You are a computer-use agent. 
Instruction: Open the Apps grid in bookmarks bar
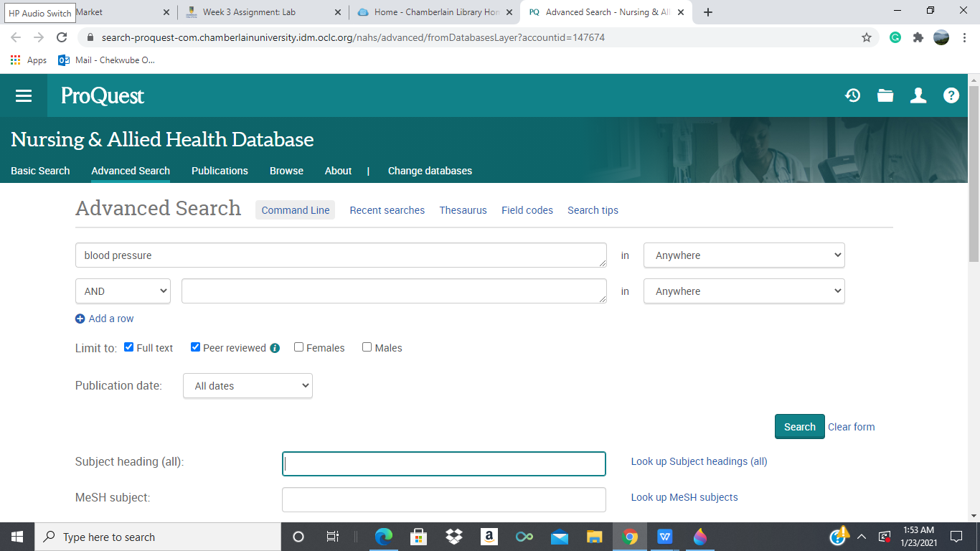28,60
